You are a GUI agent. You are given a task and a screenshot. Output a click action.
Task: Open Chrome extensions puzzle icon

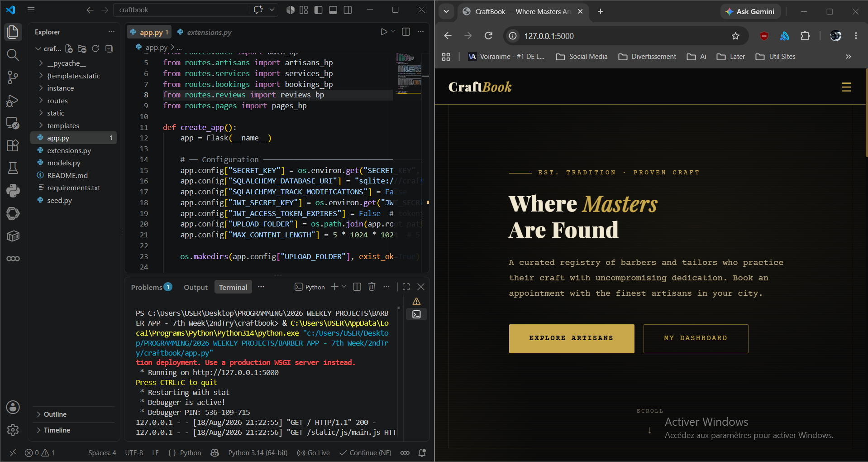click(805, 36)
